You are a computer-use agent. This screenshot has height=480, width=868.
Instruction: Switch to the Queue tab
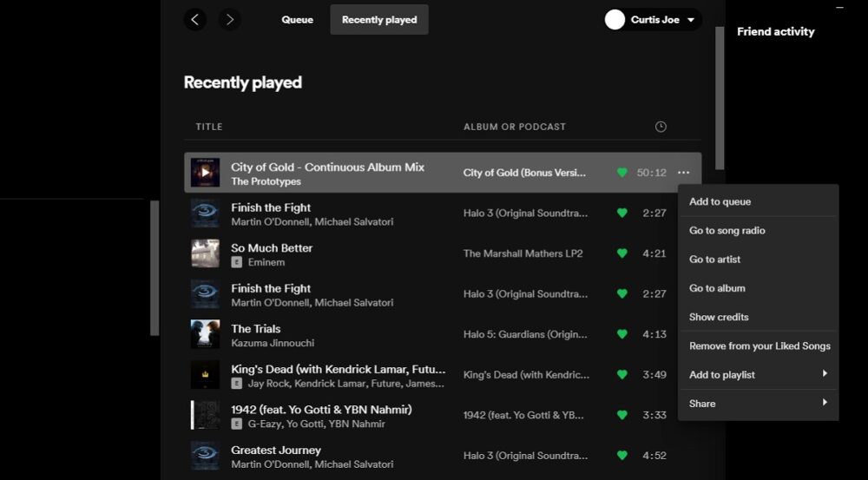pyautogui.click(x=297, y=20)
